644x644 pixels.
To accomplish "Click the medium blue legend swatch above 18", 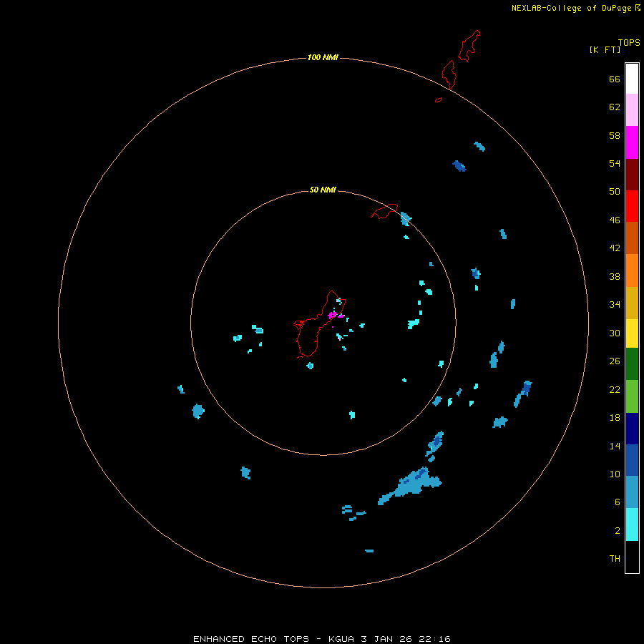I will pyautogui.click(x=632, y=460).
